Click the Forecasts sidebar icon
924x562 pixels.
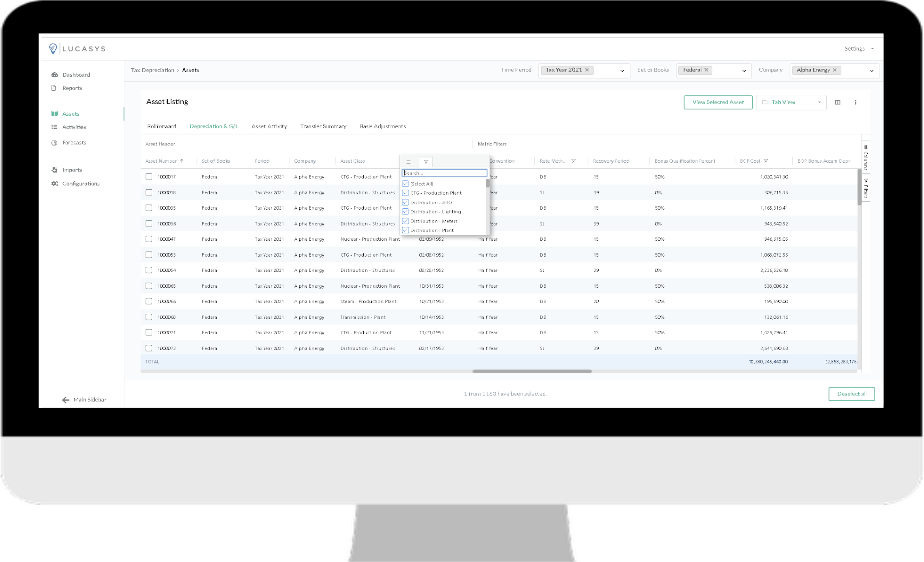click(54, 143)
